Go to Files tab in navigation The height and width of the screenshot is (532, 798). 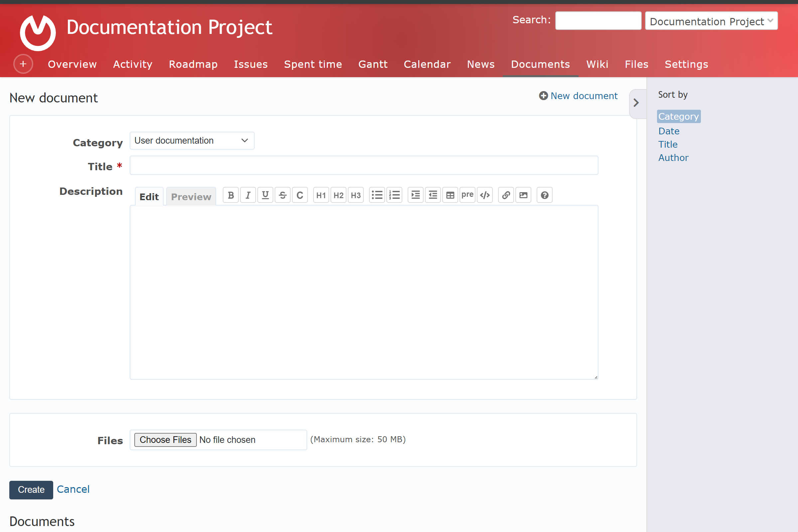pyautogui.click(x=636, y=64)
